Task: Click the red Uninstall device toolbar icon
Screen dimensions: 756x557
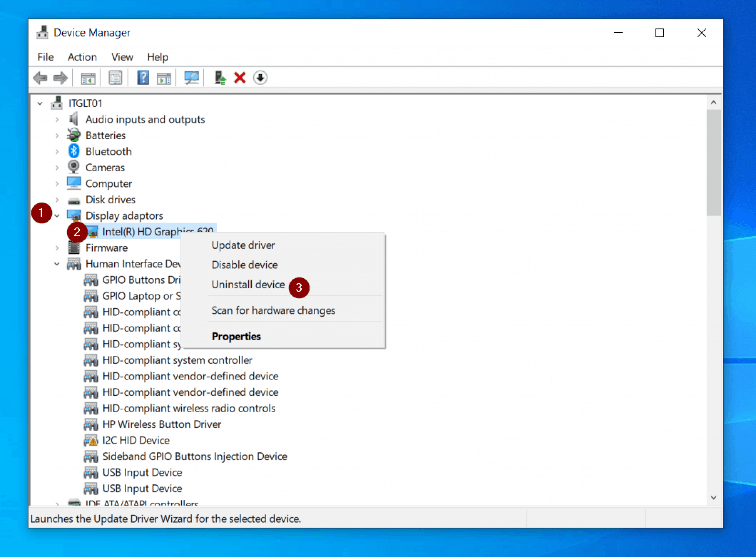Action: pos(239,77)
